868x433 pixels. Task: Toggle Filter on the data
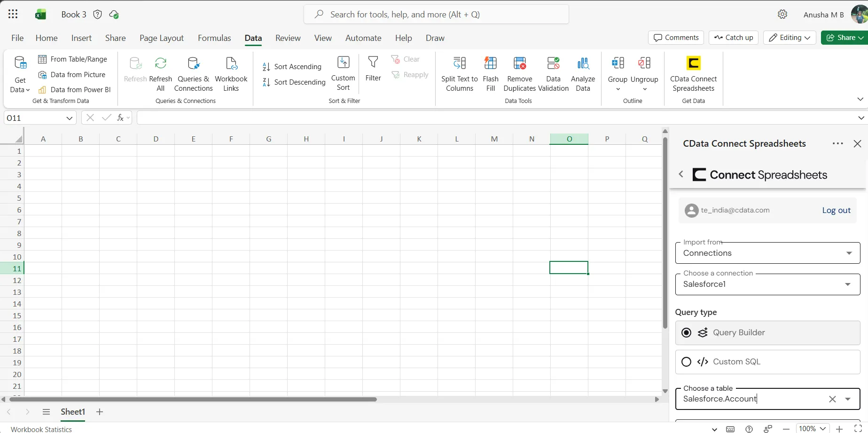373,70
